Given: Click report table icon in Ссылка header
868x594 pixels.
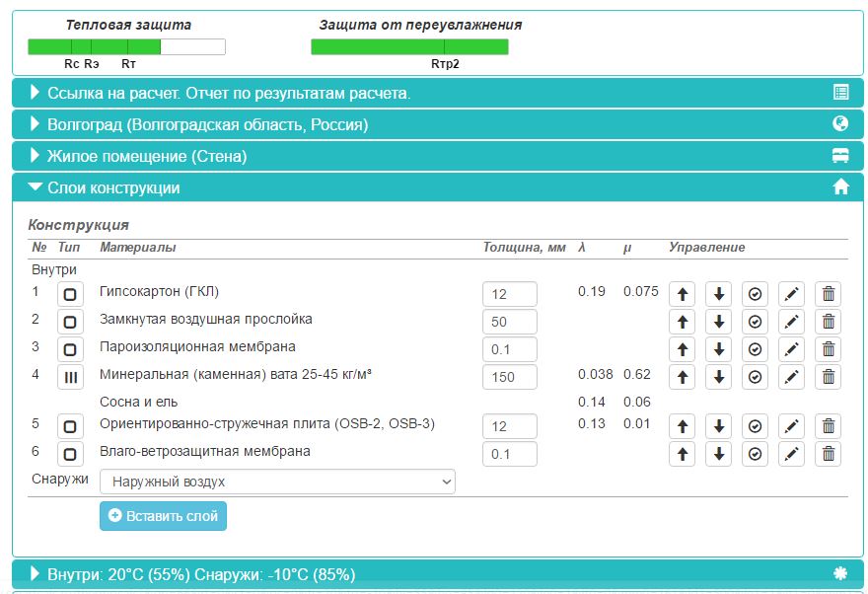Looking at the screenshot, I should coord(840,93).
